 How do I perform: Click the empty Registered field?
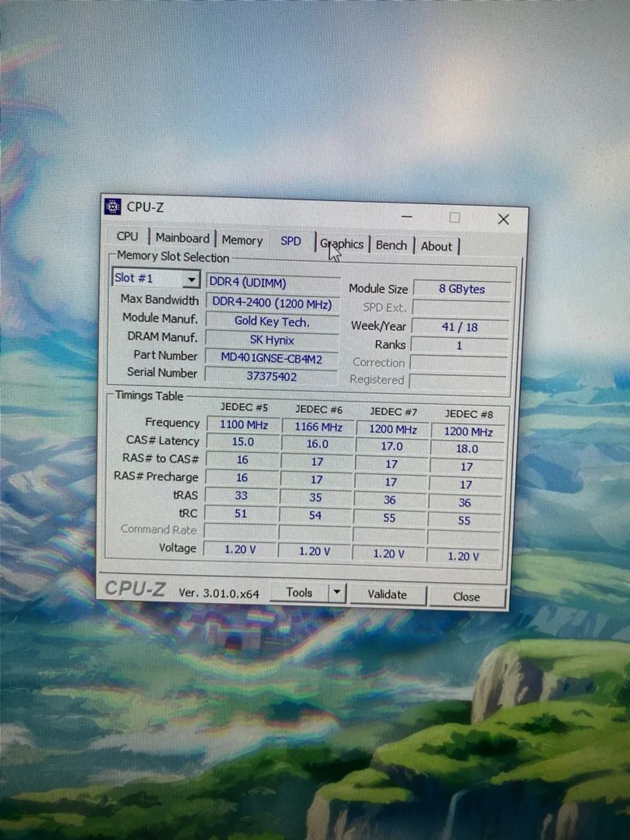[x=458, y=381]
